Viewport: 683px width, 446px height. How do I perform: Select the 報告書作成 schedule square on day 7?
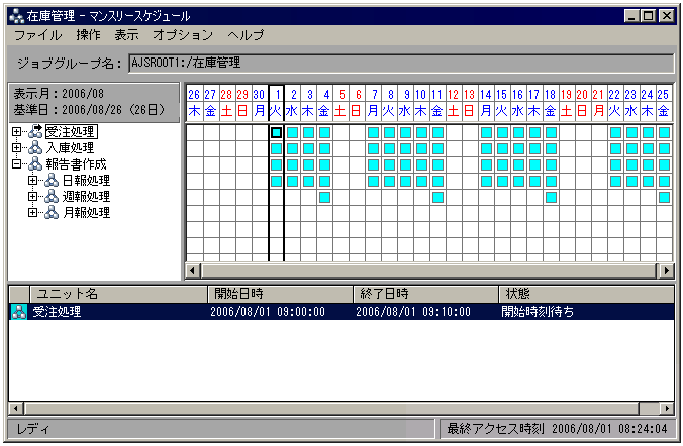(373, 165)
